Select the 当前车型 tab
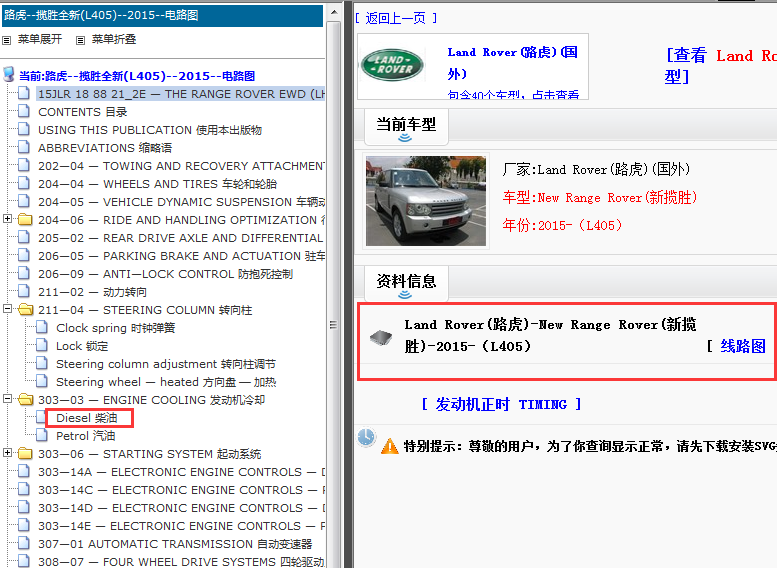This screenshot has height=568, width=777. pyautogui.click(x=406, y=127)
